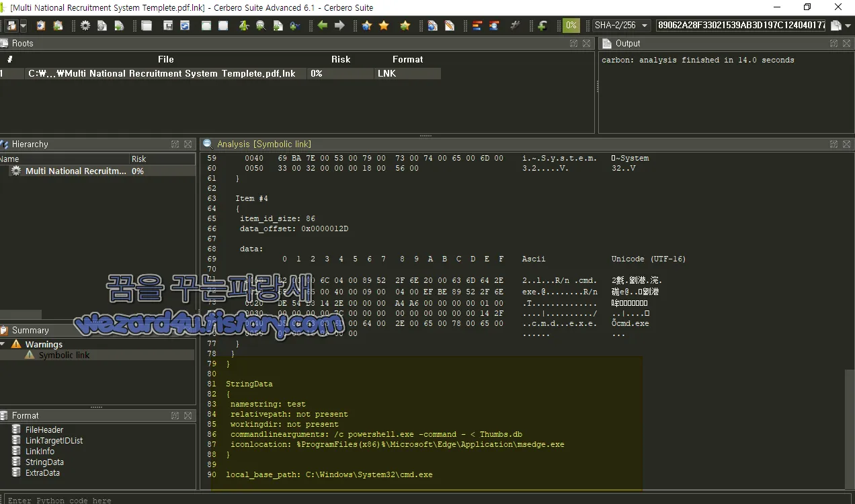
Task: Click the commandlinearguments line in analysis
Action: [x=376, y=434]
